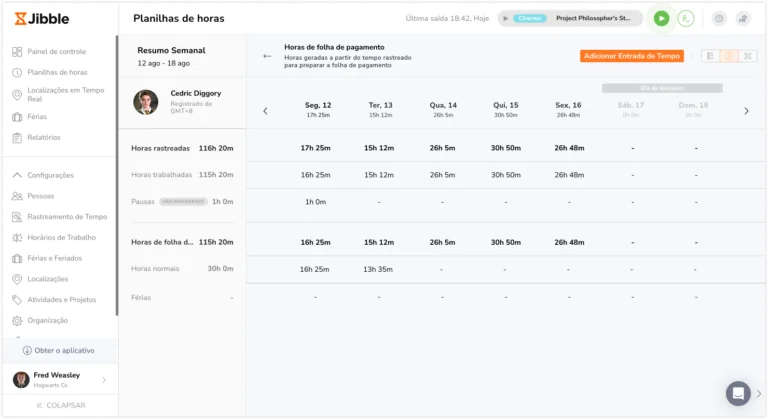Click the Pessoas people icon

point(17,196)
